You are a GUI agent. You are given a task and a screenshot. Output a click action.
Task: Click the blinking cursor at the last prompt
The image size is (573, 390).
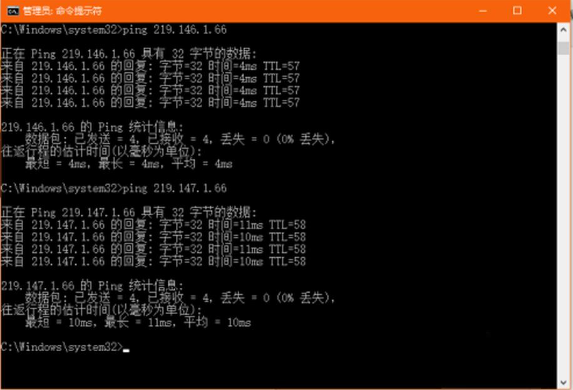coord(126,351)
